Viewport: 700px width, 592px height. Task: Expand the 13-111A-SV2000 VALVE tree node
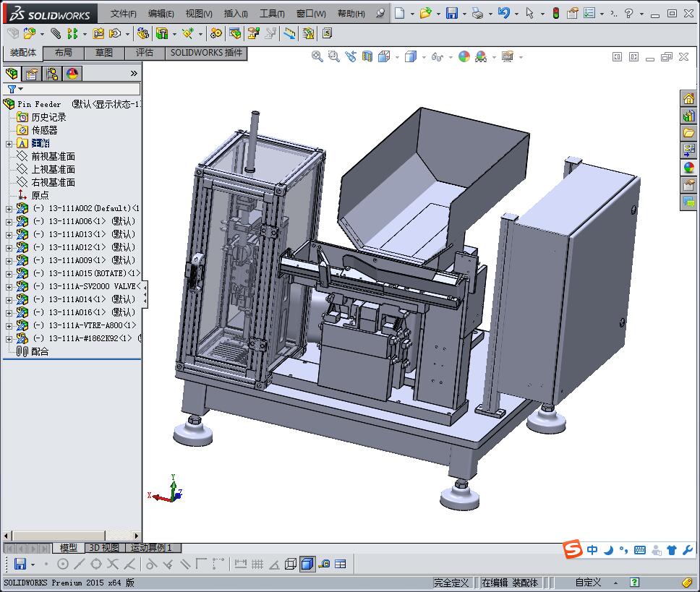coord(9,287)
